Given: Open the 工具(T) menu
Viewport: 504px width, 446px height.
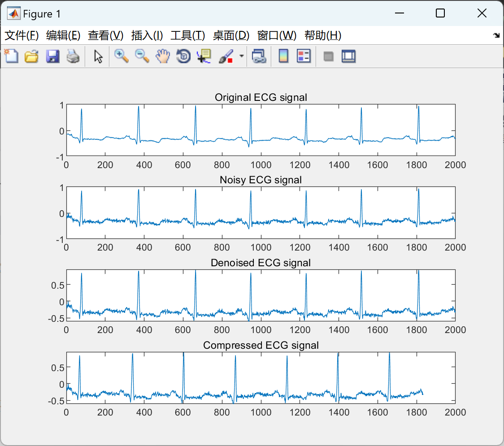Looking at the screenshot, I should (x=188, y=35).
